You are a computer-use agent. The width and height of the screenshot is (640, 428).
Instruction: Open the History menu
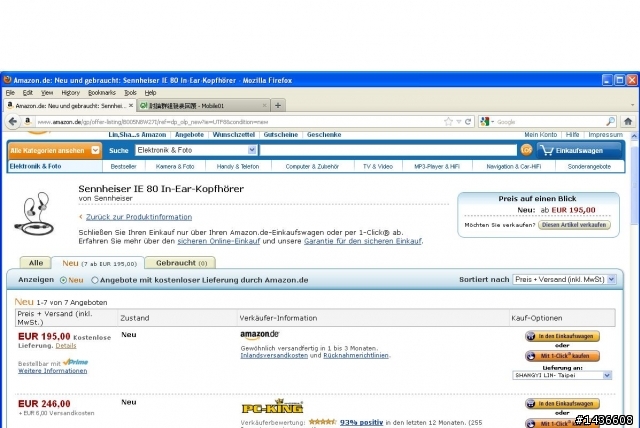(x=70, y=93)
